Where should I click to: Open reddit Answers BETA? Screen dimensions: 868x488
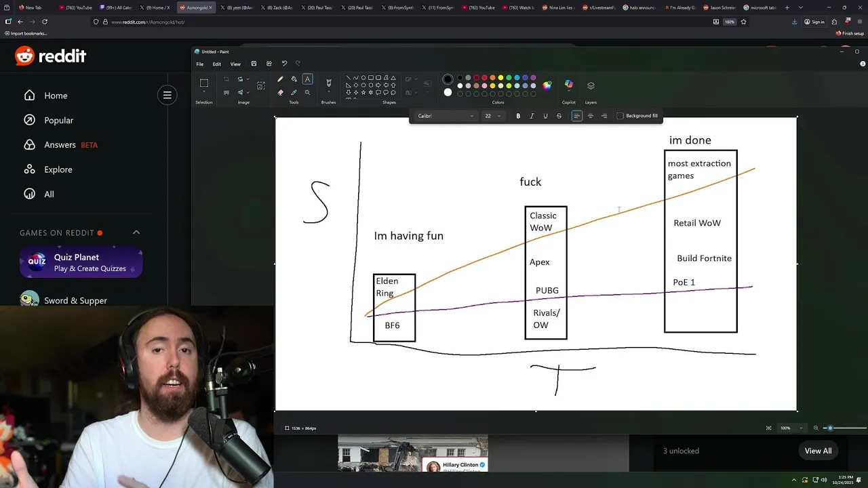[x=61, y=145]
